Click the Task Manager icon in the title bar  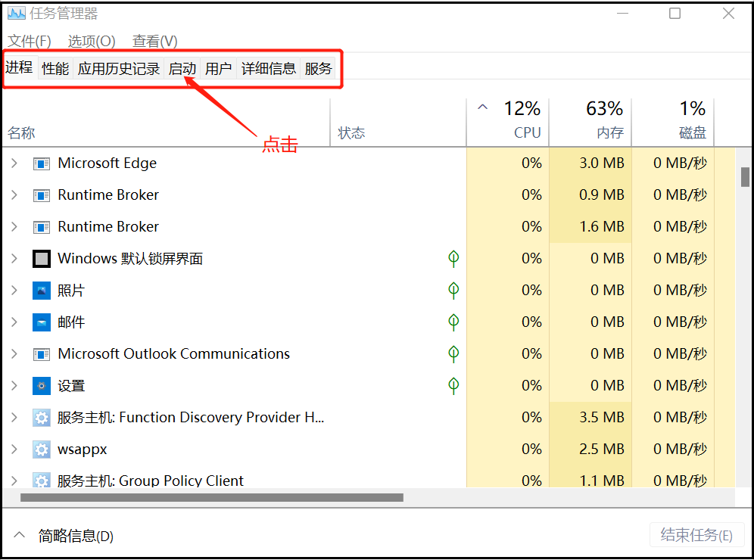pyautogui.click(x=17, y=13)
